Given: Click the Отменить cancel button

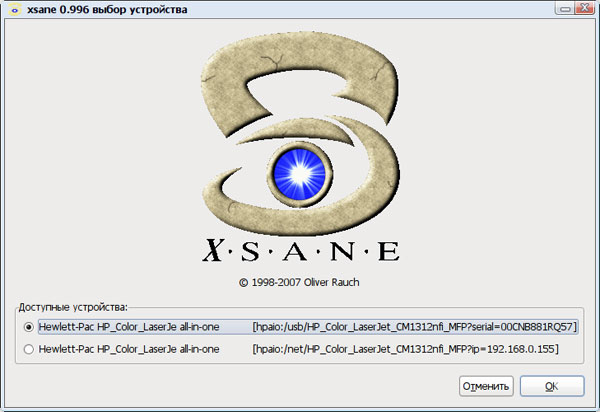Looking at the screenshot, I should 486,386.
